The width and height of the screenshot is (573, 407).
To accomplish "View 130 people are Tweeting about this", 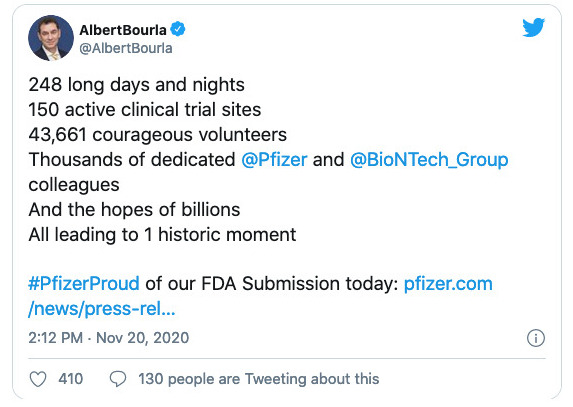I will click(x=258, y=379).
